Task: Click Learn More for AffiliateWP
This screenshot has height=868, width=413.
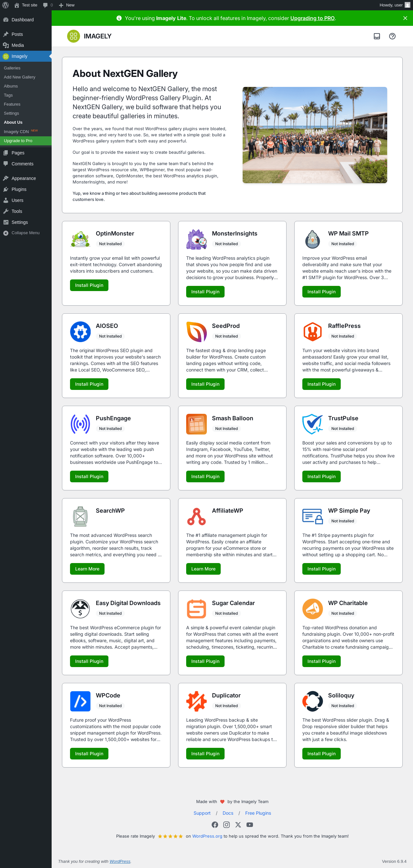Action: pos(203,569)
